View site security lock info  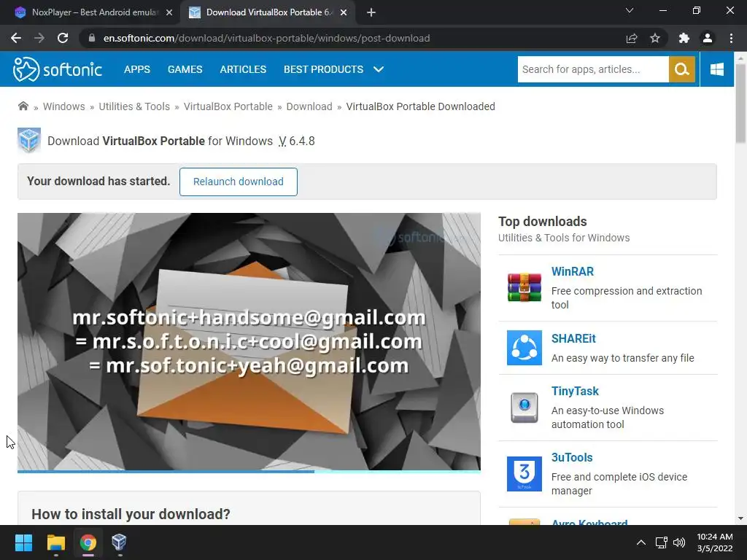(x=92, y=38)
